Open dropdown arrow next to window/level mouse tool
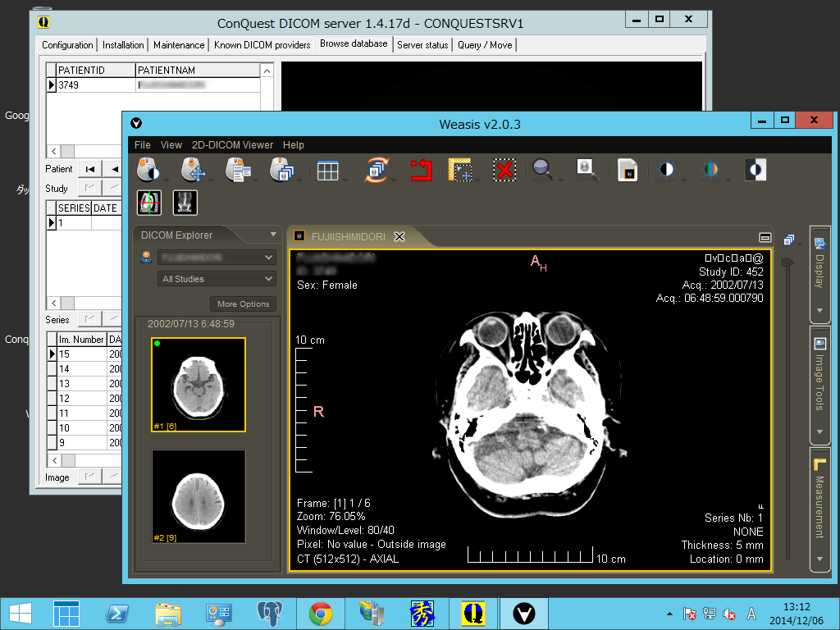This screenshot has width=840, height=630. 167,180
